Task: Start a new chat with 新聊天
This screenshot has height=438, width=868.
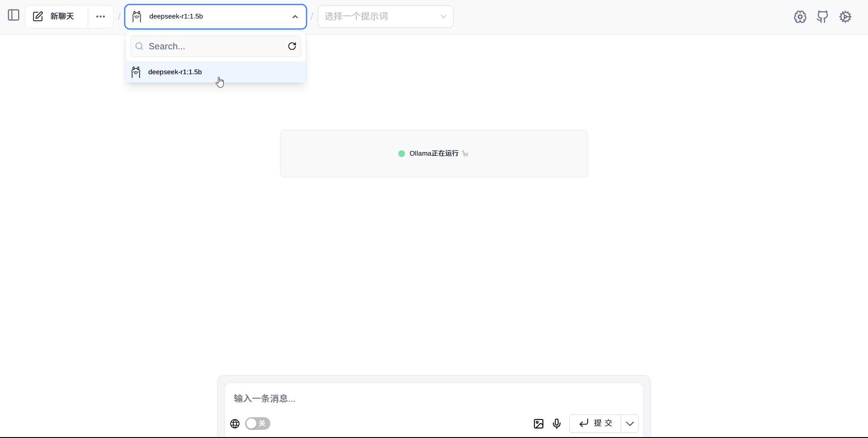Action: click(x=57, y=17)
